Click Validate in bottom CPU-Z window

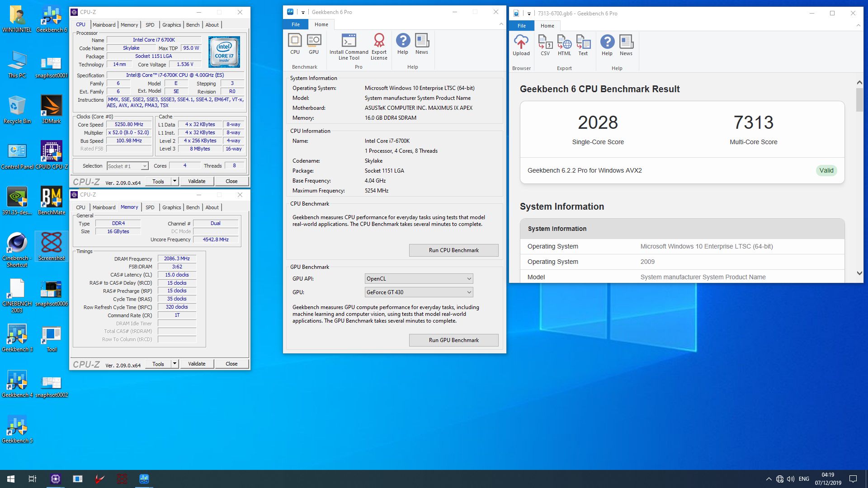tap(197, 364)
